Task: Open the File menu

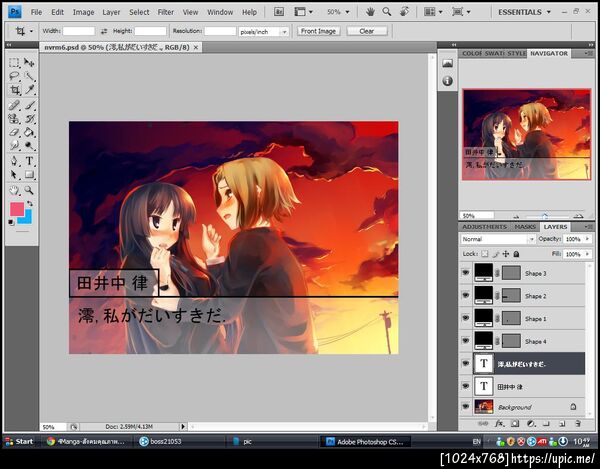Action: point(36,12)
